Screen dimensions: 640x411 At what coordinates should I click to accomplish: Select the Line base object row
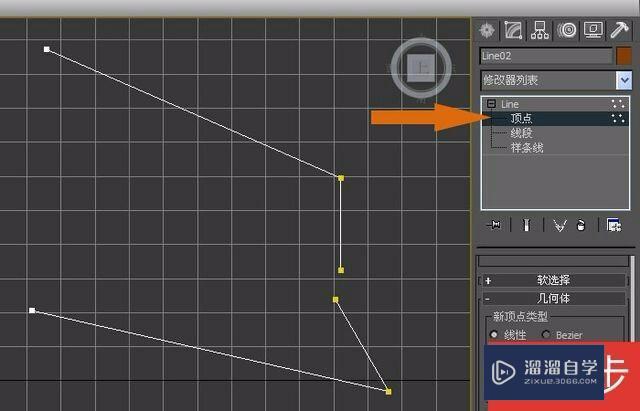tap(556, 104)
